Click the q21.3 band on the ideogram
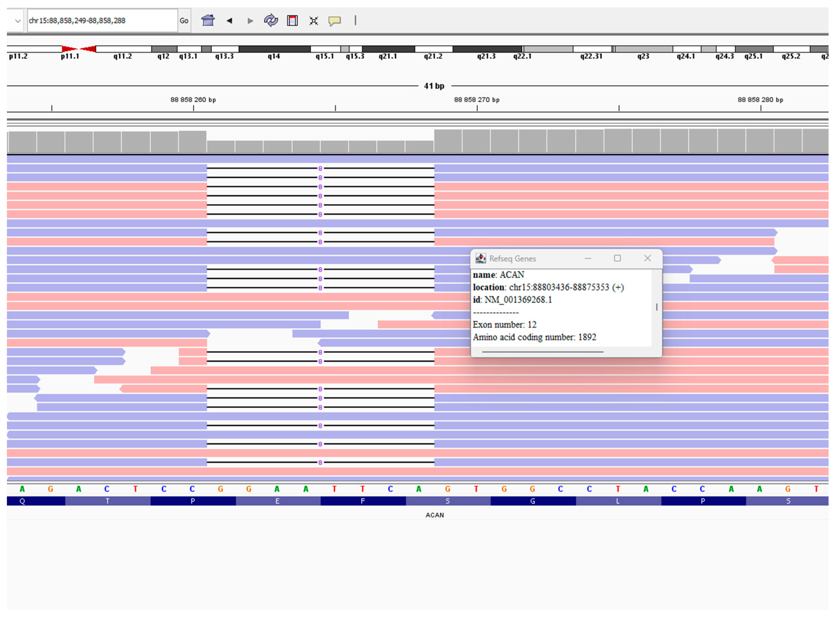 (487, 49)
